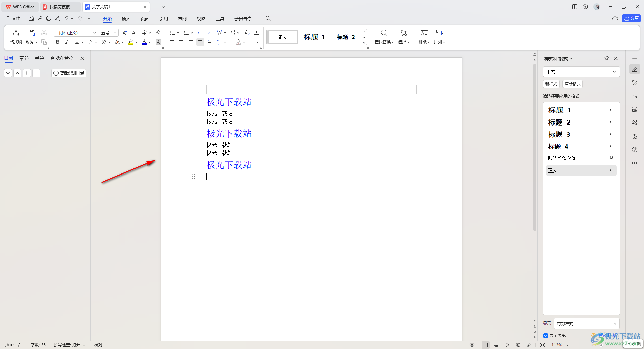Click the Increase font size icon
Viewport: 644px width, 349px height.
pyautogui.click(x=125, y=33)
